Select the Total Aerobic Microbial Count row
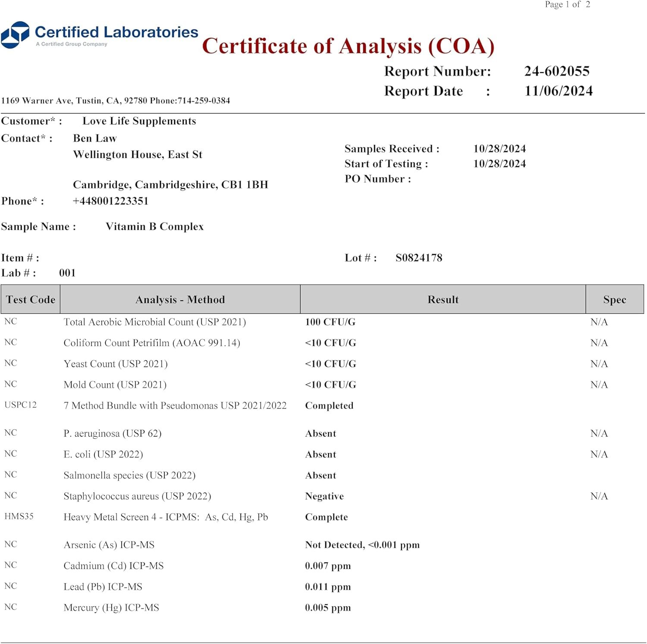 pos(154,322)
